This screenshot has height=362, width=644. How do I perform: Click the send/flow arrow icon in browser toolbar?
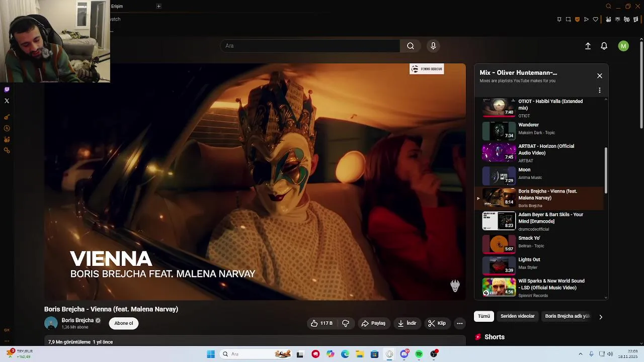[586, 20]
